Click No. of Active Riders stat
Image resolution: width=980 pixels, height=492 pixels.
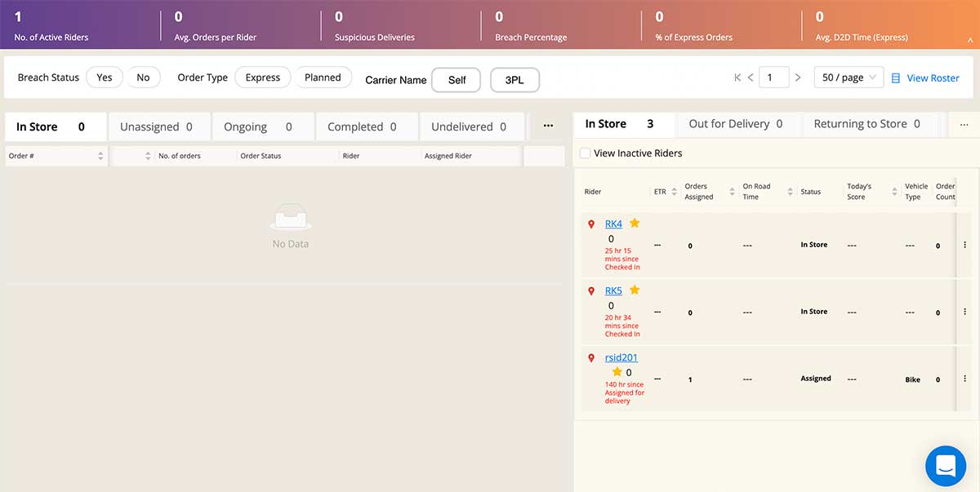point(51,26)
